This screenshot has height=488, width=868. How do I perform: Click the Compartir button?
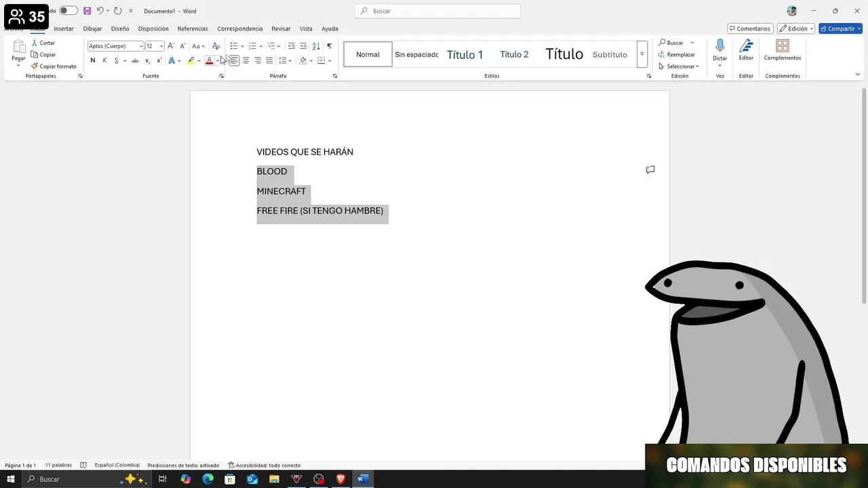840,28
